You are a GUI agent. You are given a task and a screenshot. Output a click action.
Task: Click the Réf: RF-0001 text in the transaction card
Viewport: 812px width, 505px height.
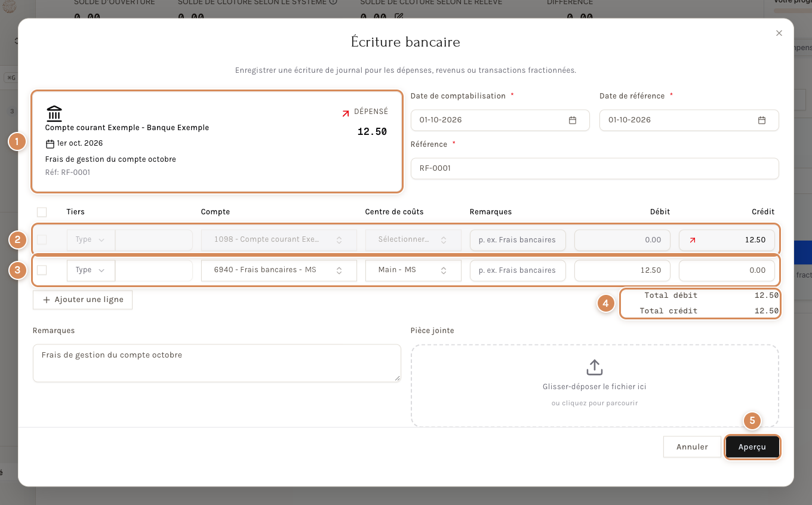(68, 173)
